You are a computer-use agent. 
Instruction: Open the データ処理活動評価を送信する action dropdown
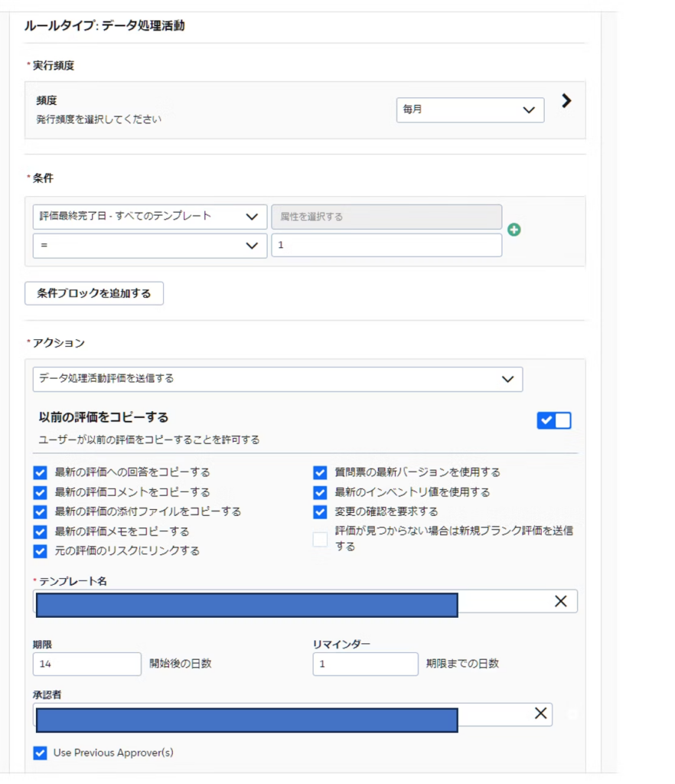pos(278,379)
